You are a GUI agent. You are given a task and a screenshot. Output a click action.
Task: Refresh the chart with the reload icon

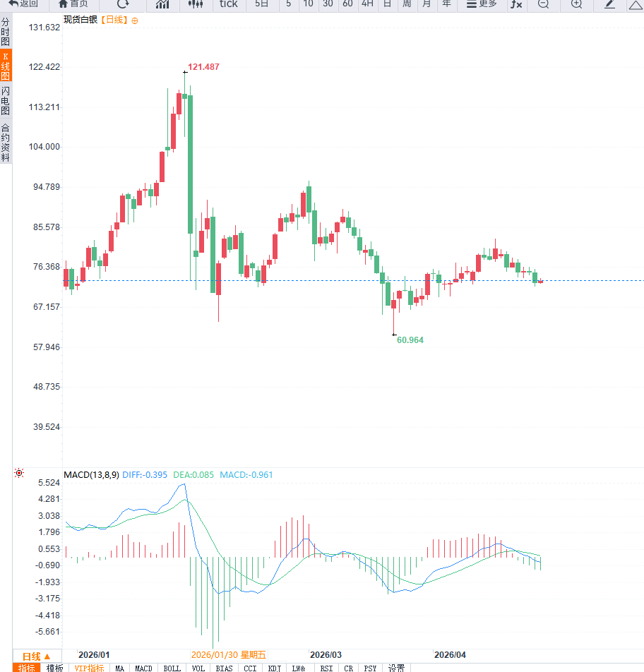[x=123, y=4]
